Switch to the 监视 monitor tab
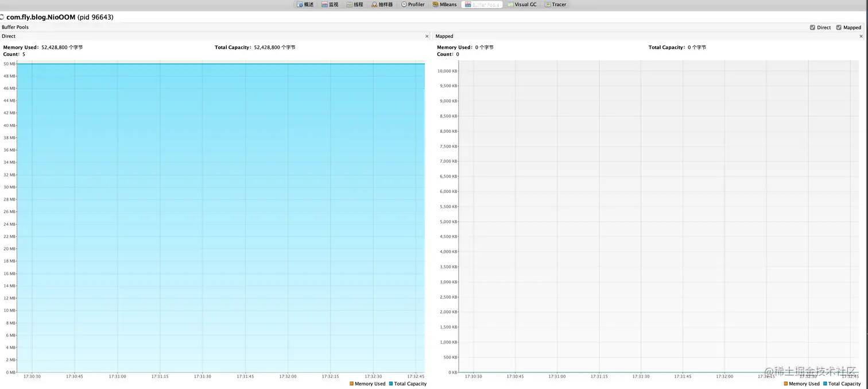 point(330,5)
